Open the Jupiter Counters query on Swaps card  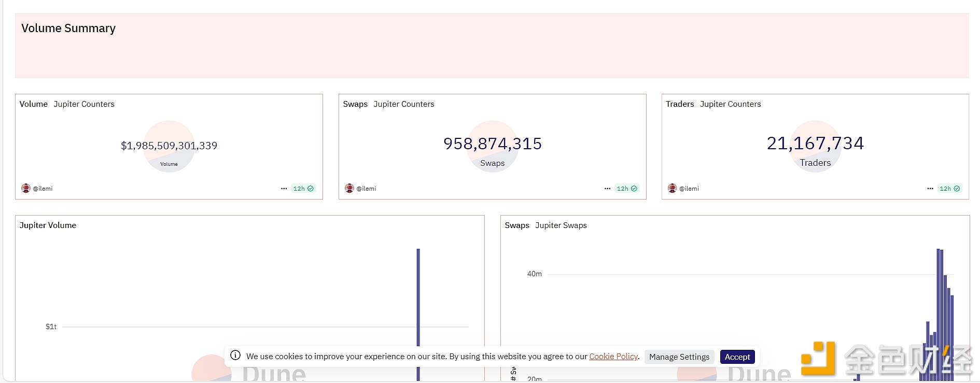click(x=404, y=104)
